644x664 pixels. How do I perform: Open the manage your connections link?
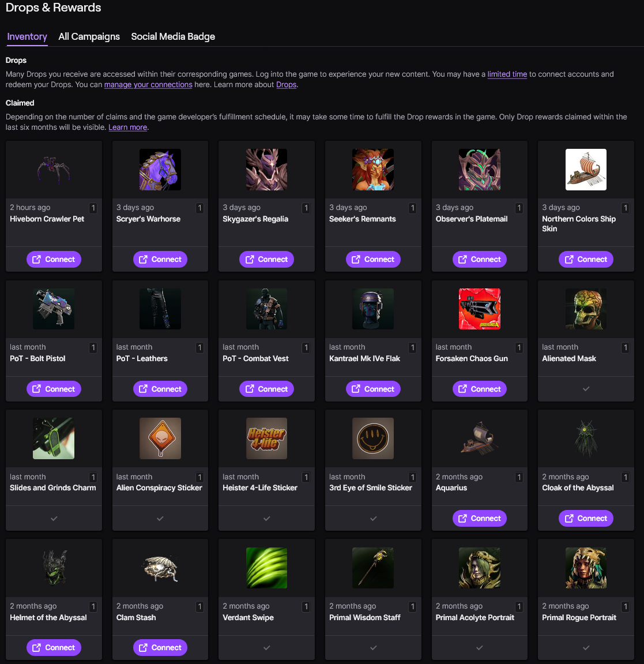coord(148,85)
